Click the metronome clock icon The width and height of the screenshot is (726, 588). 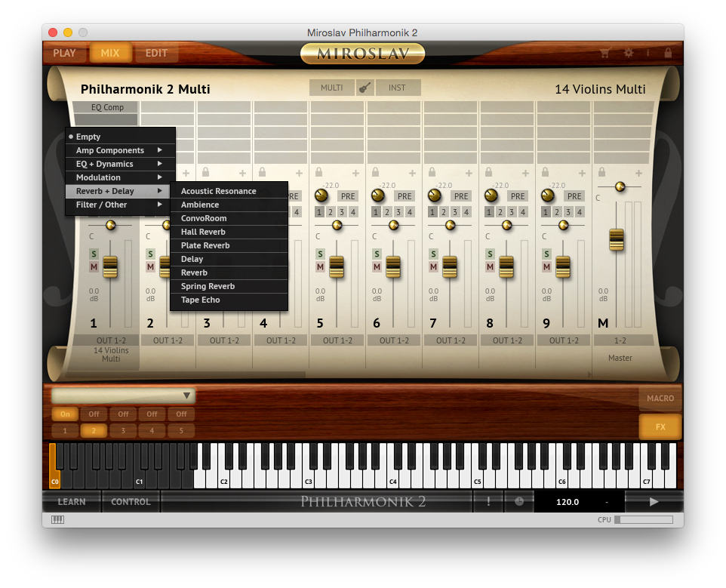[519, 500]
